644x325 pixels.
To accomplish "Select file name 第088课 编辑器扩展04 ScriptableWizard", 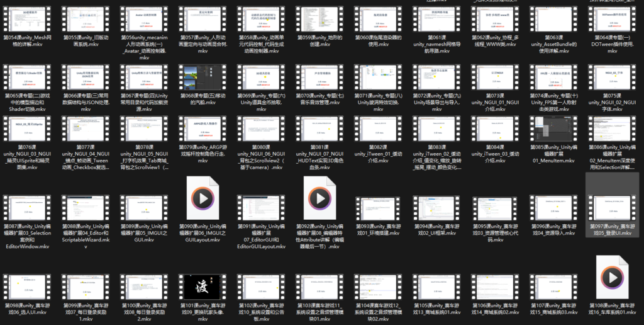I will pyautogui.click(x=86, y=237).
